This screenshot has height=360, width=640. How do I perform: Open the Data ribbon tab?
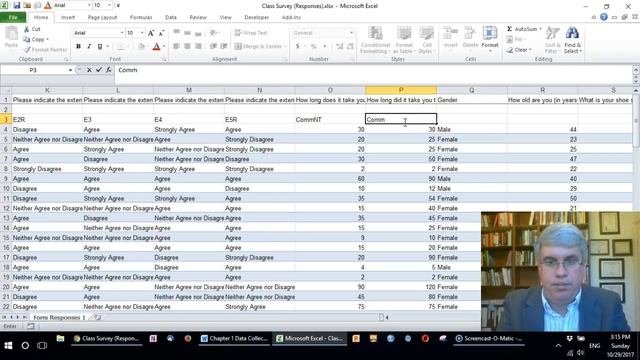(171, 17)
